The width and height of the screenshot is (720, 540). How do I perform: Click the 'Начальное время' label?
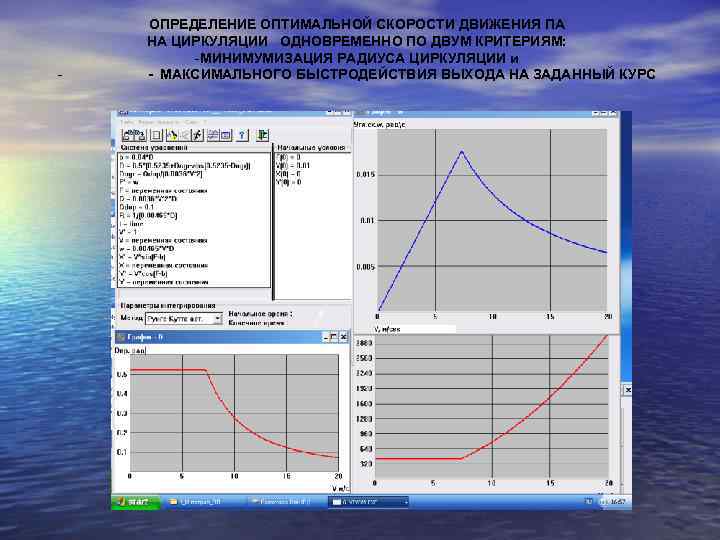point(260,314)
